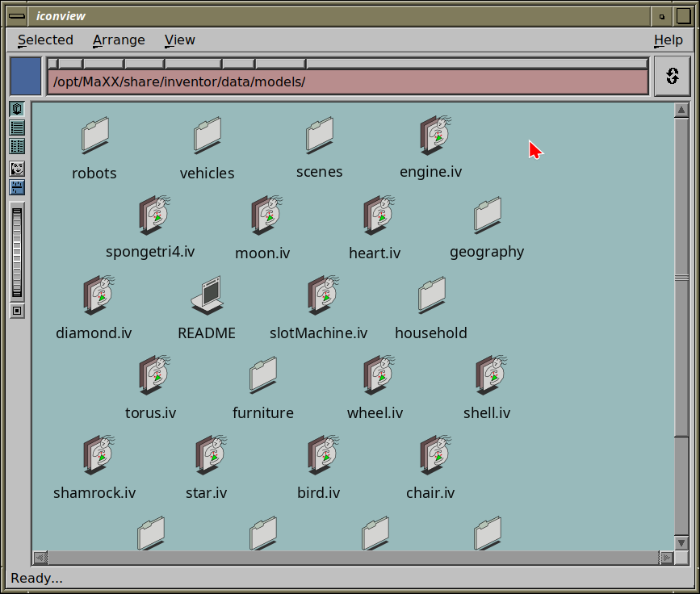The image size is (700, 594).
Task: Select the heart.iv model file
Action: (x=379, y=215)
